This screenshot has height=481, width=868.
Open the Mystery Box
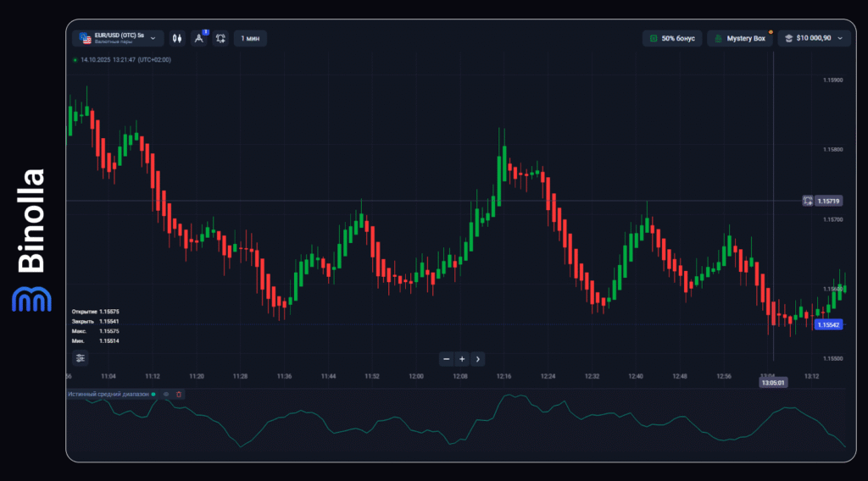click(x=739, y=38)
